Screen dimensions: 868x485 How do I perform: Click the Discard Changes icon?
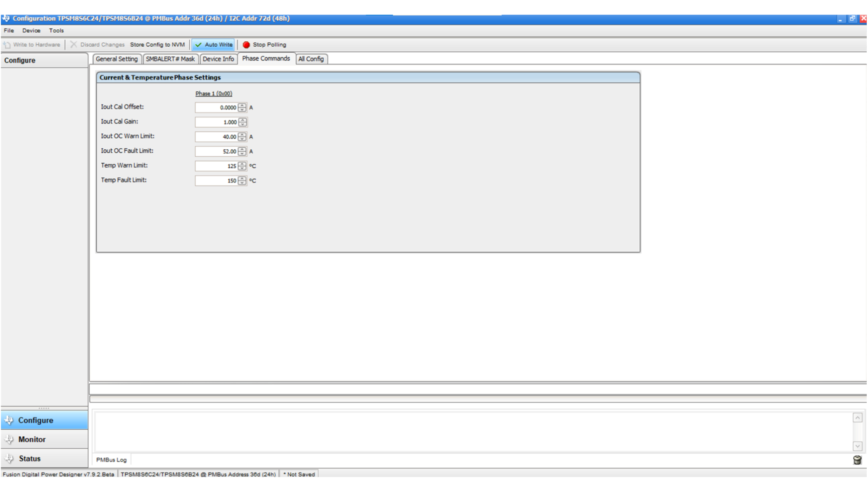click(73, 44)
